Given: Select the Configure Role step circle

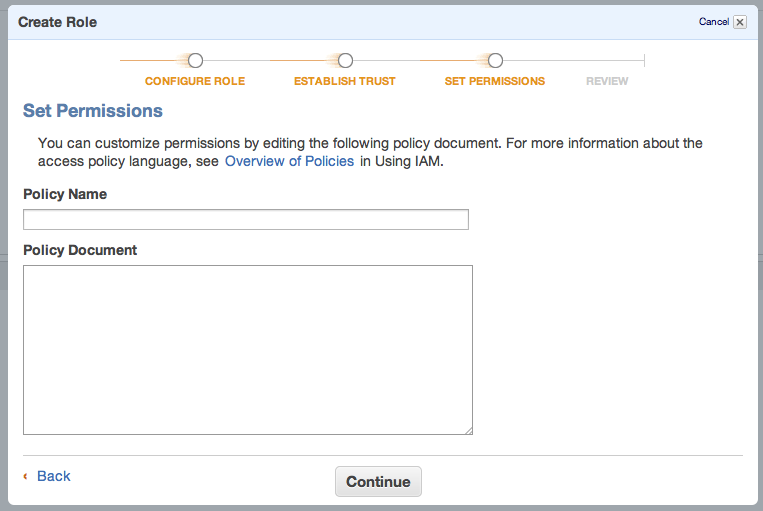Looking at the screenshot, I should pyautogui.click(x=195, y=61).
